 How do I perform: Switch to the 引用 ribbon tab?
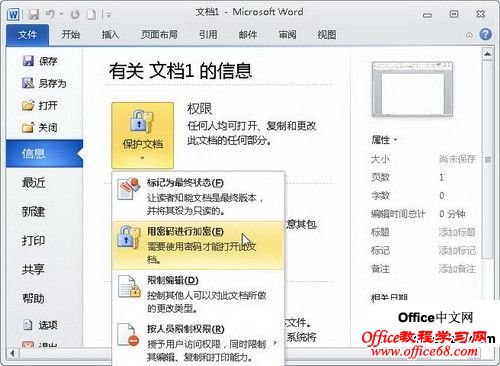(208, 34)
